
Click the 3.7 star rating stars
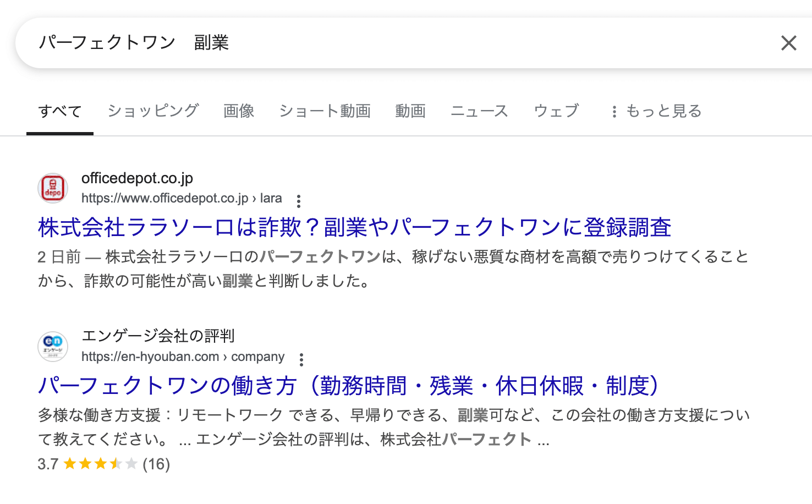(x=100, y=464)
